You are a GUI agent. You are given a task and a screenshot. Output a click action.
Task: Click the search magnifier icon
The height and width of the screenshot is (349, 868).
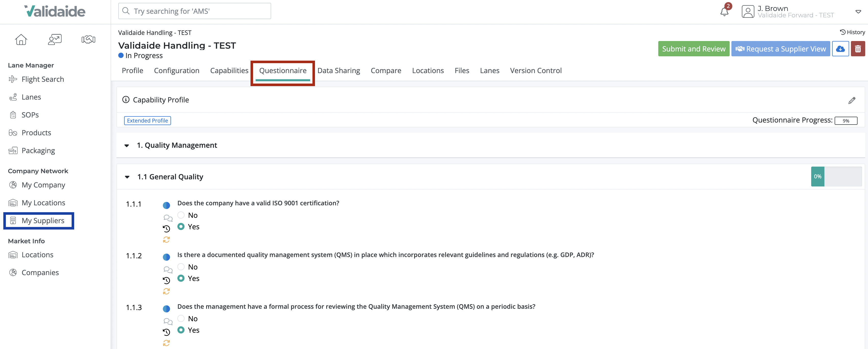tap(126, 11)
